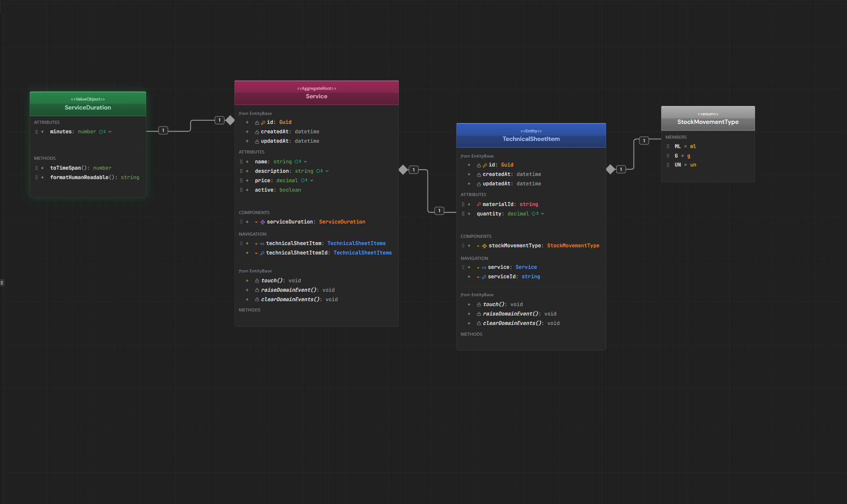Click the ServiceDuration type link in Service components

coord(342,222)
